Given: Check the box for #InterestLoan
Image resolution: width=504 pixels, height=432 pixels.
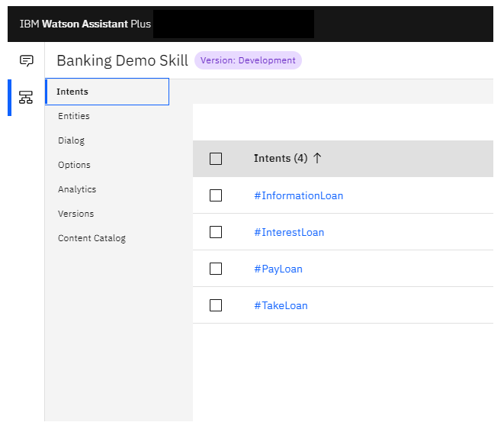Looking at the screenshot, I should tap(216, 232).
